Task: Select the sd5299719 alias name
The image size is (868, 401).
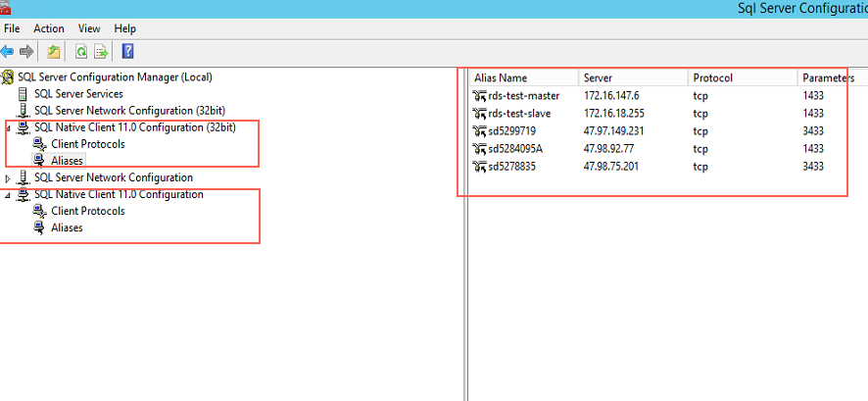Action: pos(512,131)
